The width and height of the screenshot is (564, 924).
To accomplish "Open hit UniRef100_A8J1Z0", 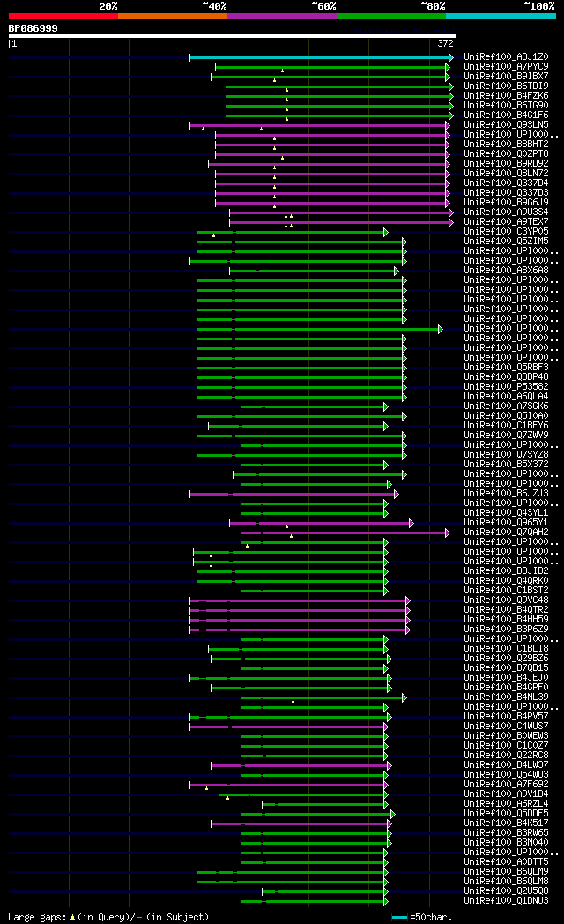I will coord(506,57).
